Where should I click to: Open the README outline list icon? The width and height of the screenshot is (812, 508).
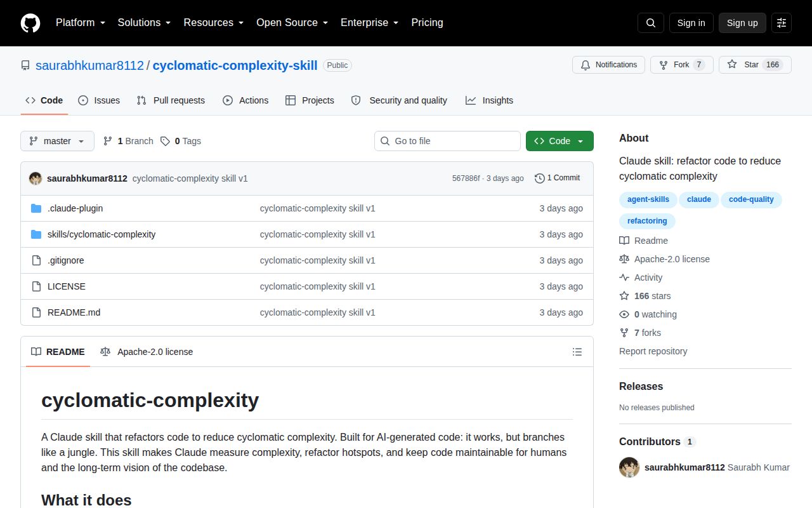pyautogui.click(x=577, y=352)
